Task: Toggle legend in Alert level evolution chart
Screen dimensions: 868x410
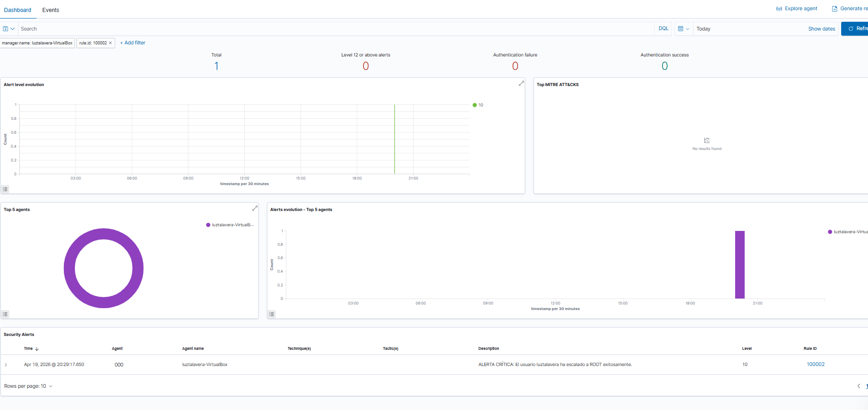Action: (x=5, y=189)
